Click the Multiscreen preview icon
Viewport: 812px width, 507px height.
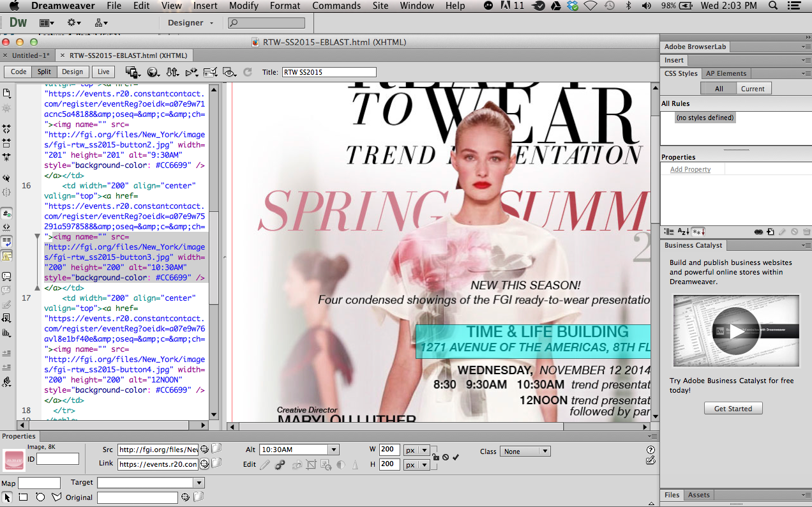click(132, 72)
